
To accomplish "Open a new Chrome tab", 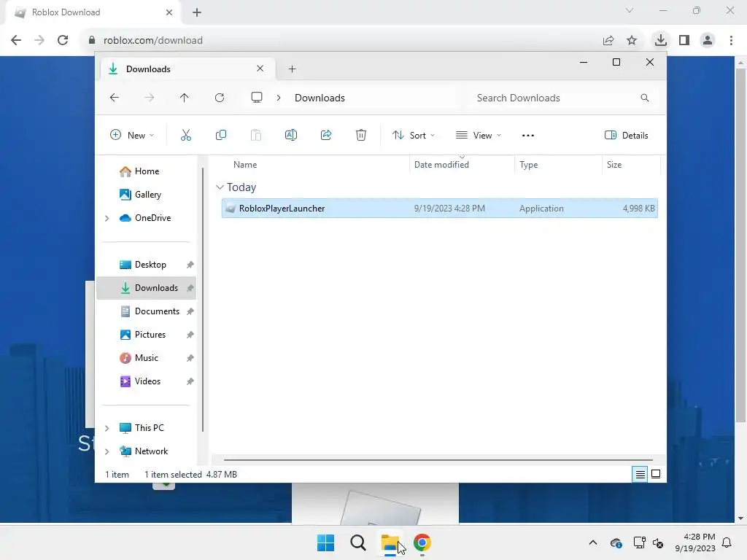I will click(197, 12).
